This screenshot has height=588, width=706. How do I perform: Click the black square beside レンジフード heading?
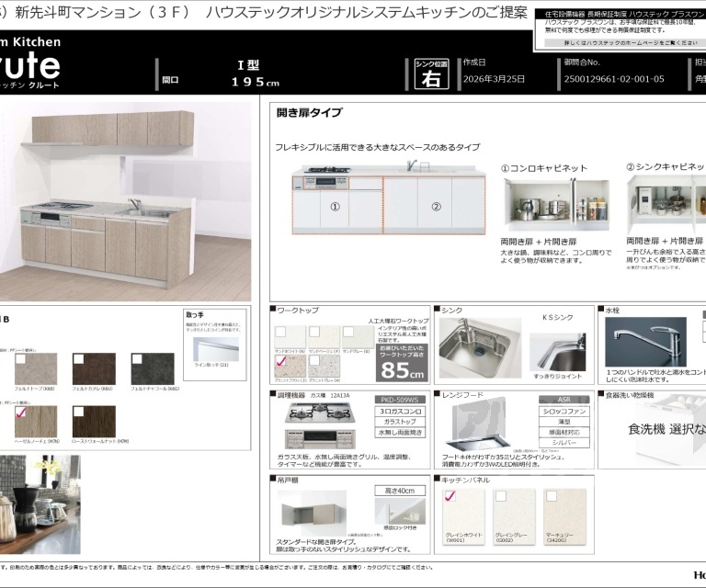pos(437,393)
